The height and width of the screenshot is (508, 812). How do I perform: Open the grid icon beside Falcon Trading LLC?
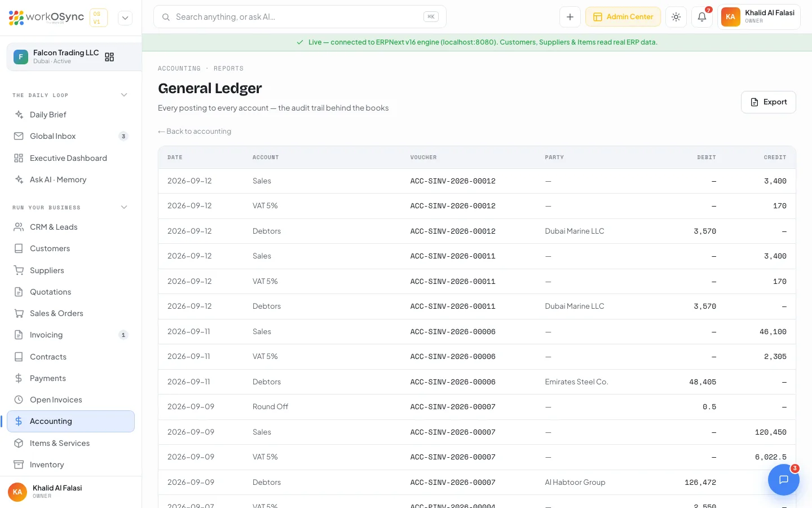pos(109,57)
